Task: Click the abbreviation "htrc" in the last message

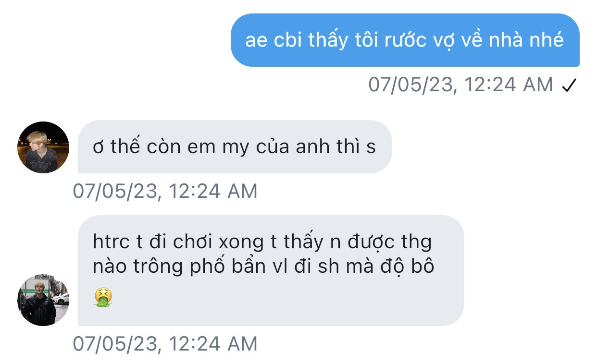Action: tap(112, 243)
